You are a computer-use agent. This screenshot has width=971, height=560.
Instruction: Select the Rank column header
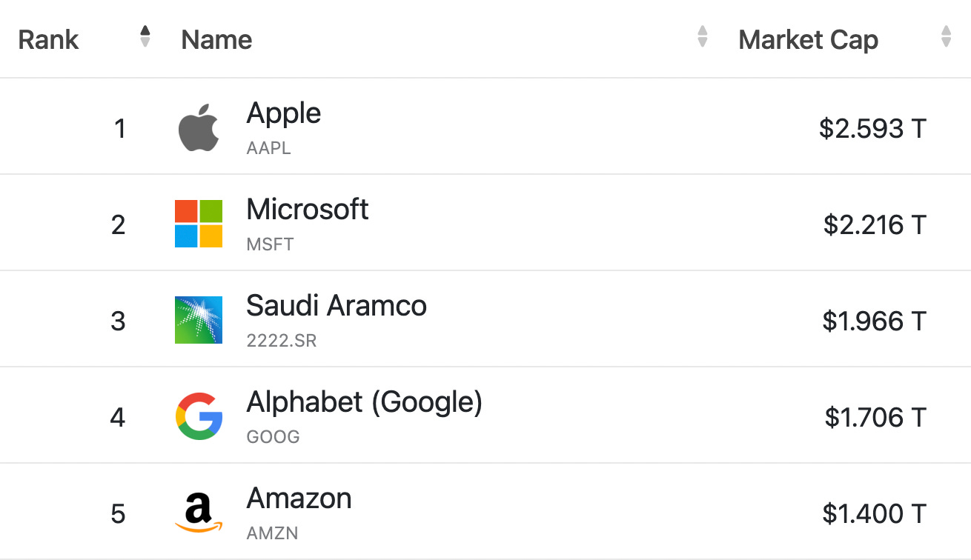pyautogui.click(x=48, y=39)
